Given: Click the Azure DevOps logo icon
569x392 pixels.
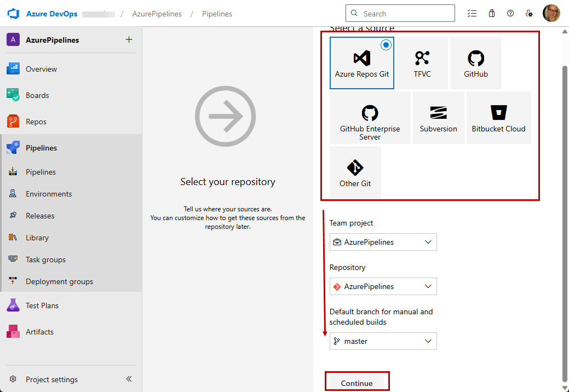Looking at the screenshot, I should click(x=13, y=14).
